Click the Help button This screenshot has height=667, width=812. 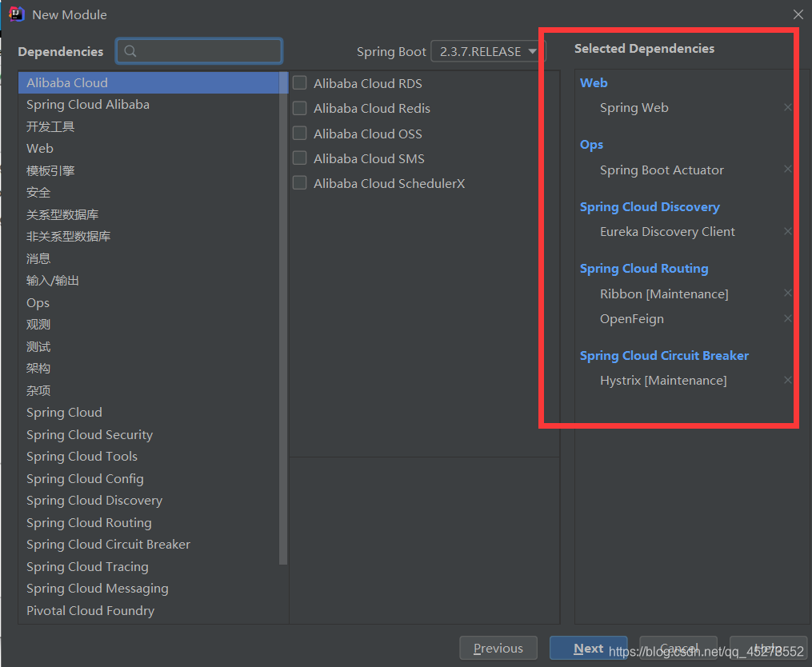tap(769, 648)
